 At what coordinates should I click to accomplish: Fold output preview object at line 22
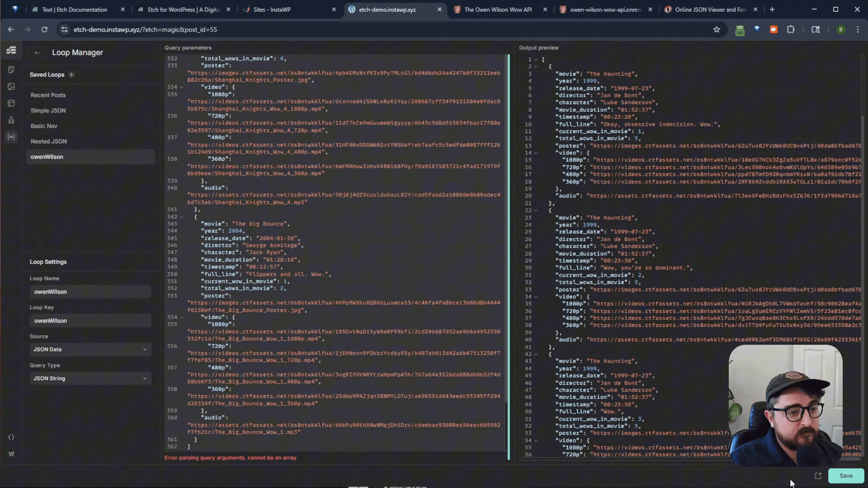536,211
